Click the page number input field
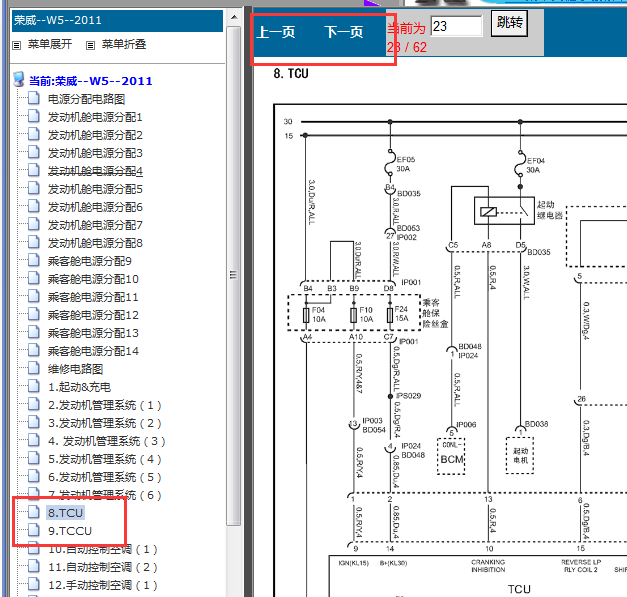 point(456,26)
